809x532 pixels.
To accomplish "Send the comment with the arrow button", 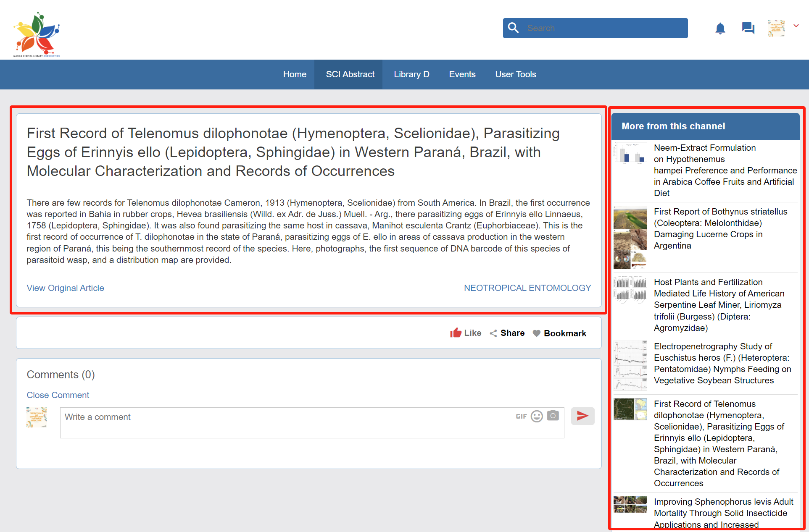I will coord(582,416).
